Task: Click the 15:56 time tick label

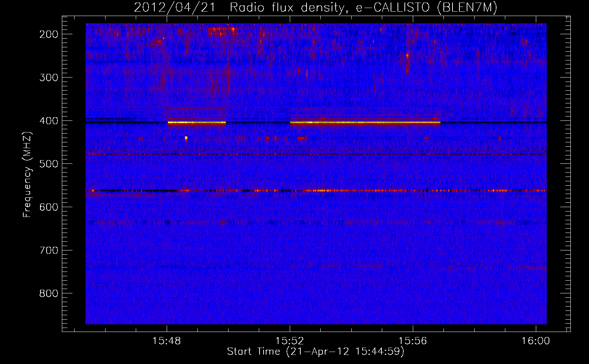Action: [x=413, y=341]
